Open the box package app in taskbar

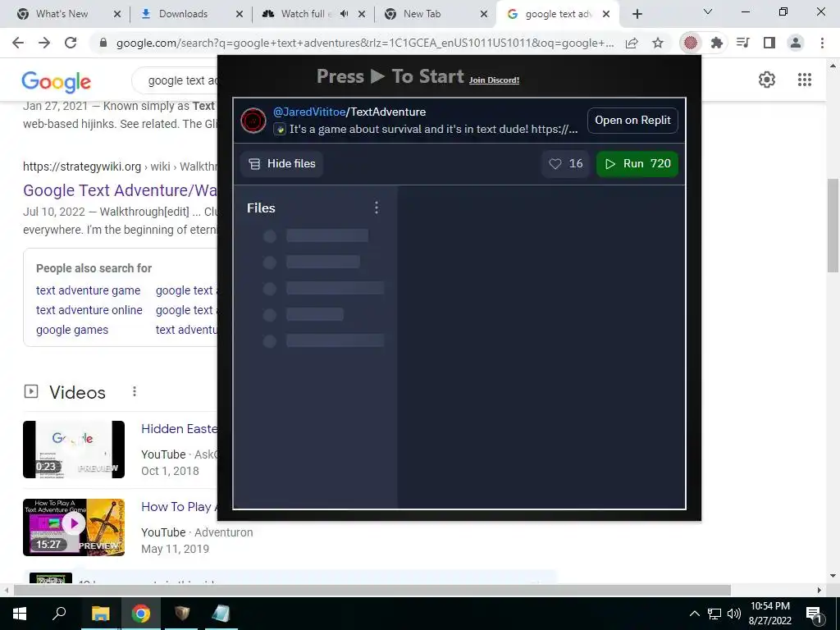coord(181,614)
